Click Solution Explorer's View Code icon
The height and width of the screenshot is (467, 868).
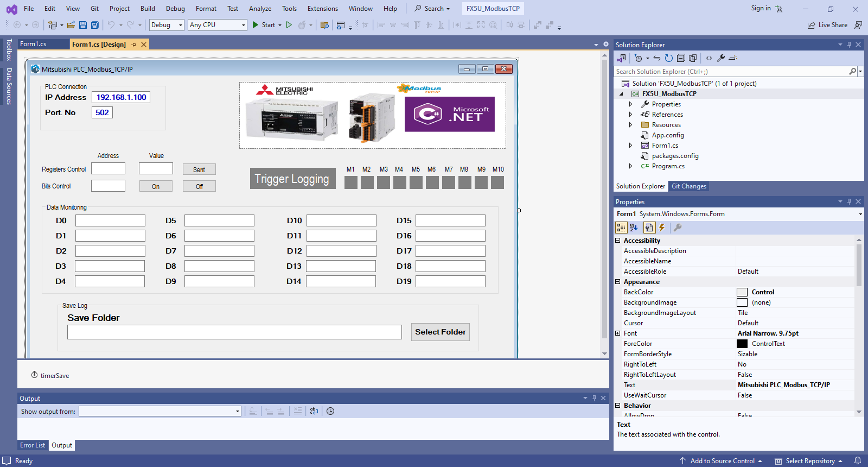click(709, 58)
